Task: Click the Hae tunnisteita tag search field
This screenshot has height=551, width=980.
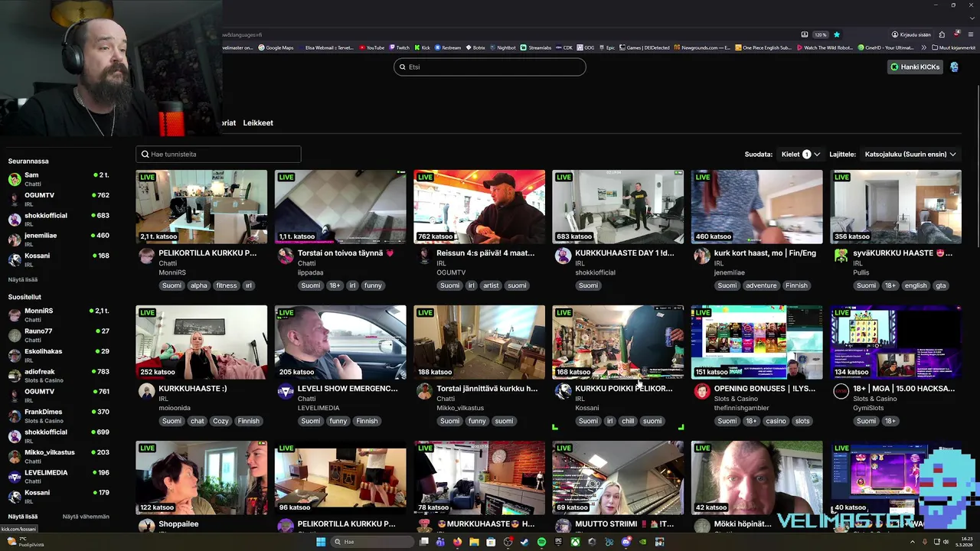Action: (218, 154)
